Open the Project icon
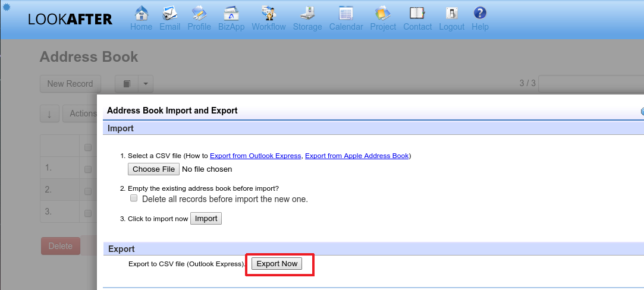This screenshot has width=644, height=290. pos(383,14)
